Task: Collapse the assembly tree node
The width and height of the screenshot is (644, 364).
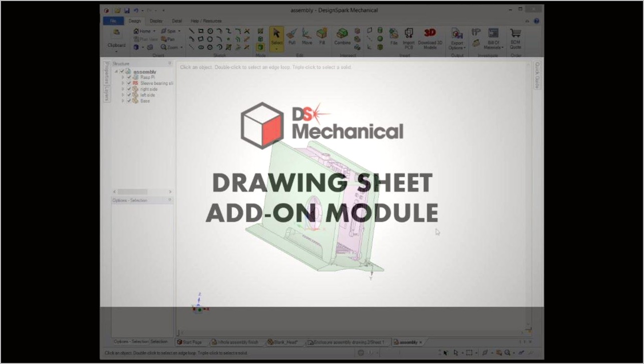Action: pos(116,72)
